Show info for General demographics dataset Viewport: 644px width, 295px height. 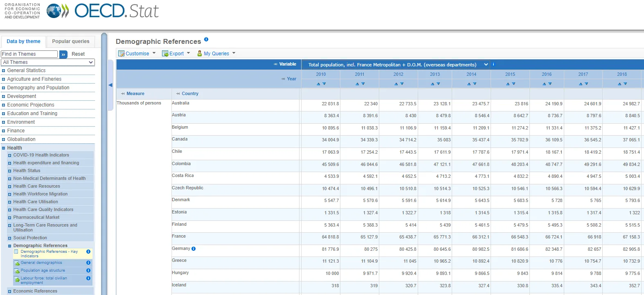click(88, 263)
